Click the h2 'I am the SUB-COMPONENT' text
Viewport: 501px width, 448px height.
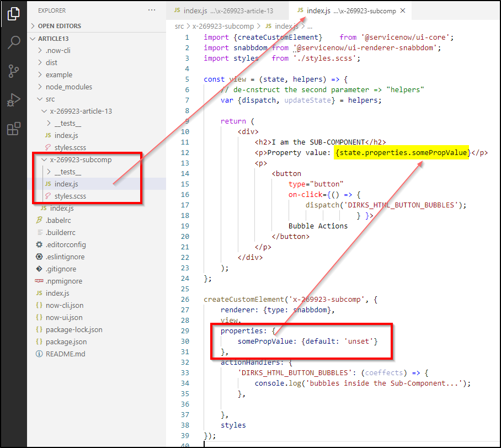(x=318, y=142)
